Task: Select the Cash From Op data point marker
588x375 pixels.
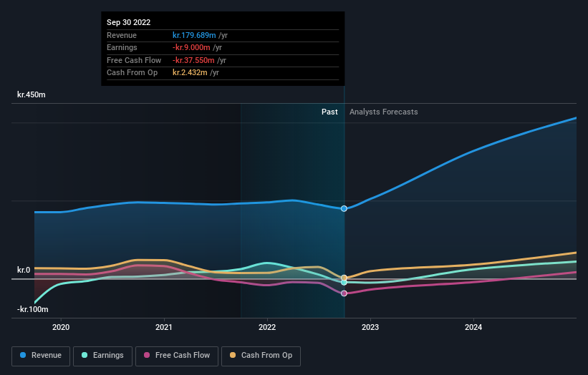Action: (x=344, y=278)
